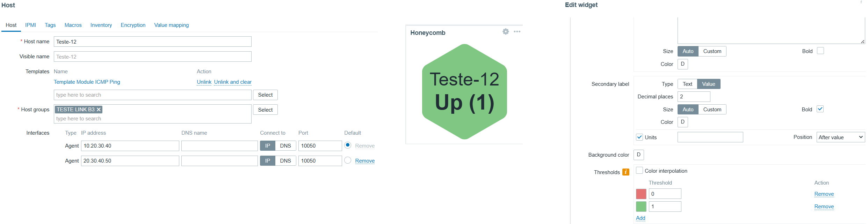Click the Teste-12 honeycomb hexagon cell

tap(464, 91)
